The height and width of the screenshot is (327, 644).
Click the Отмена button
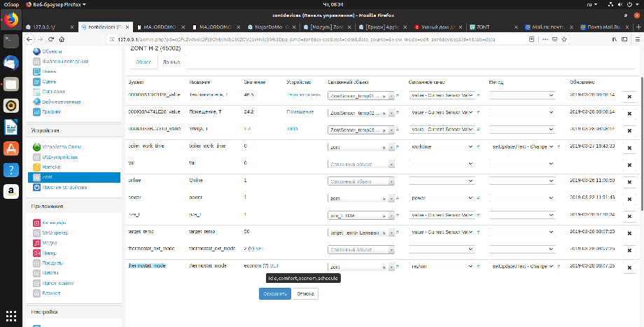coord(304,294)
